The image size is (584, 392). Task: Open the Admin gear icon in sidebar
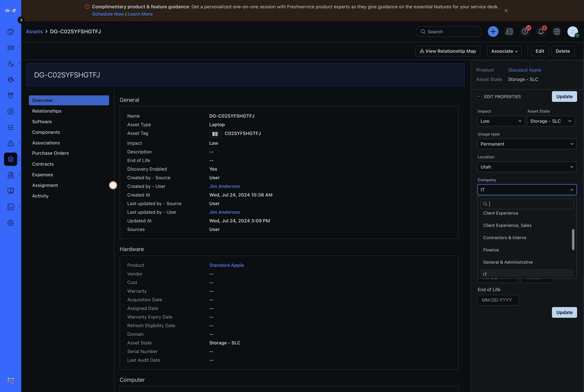coord(10,223)
